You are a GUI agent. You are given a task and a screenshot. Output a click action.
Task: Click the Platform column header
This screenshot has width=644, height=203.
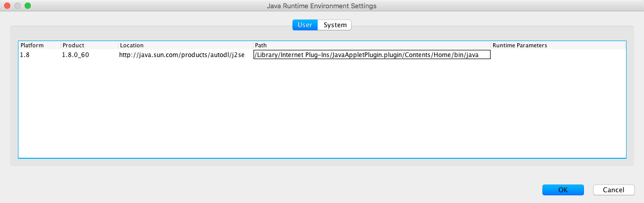point(40,45)
